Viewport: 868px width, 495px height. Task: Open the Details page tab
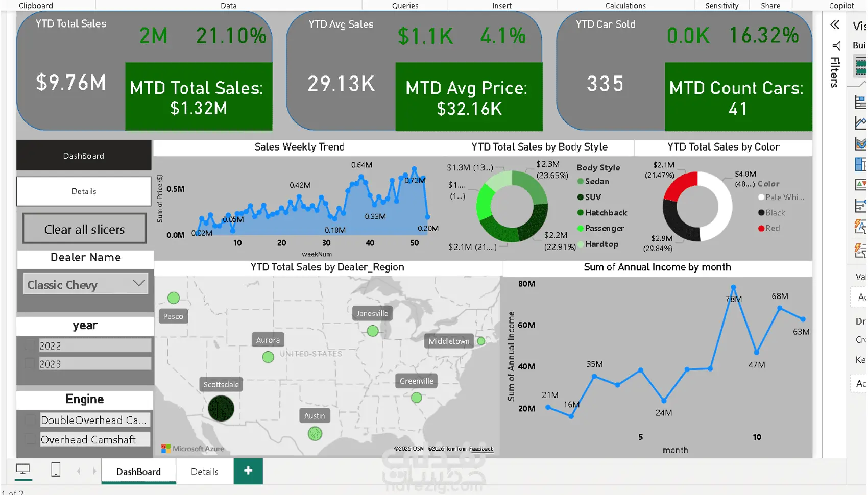coord(205,471)
